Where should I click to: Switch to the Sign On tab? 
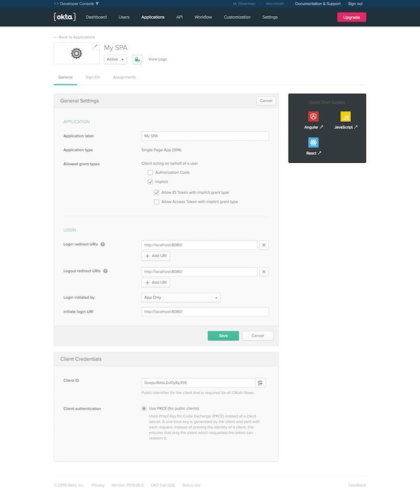(x=93, y=77)
